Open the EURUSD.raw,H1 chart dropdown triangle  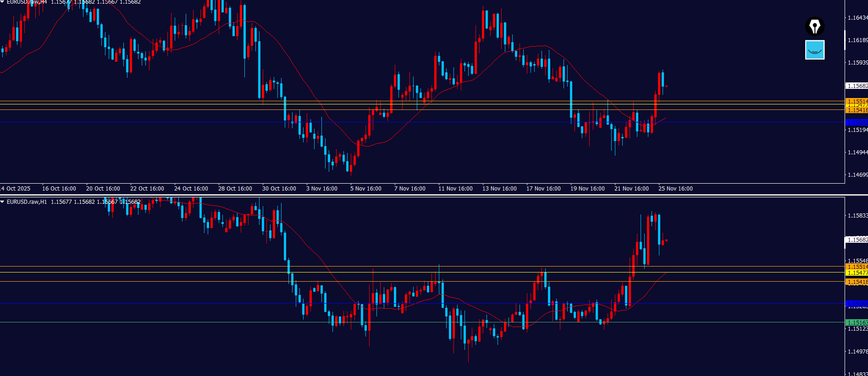coord(2,202)
